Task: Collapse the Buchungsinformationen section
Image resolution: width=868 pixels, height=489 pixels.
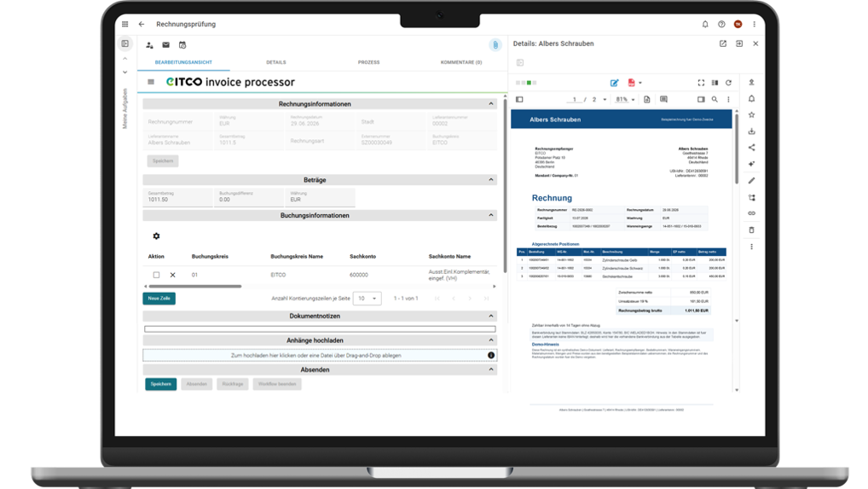Action: (x=491, y=215)
